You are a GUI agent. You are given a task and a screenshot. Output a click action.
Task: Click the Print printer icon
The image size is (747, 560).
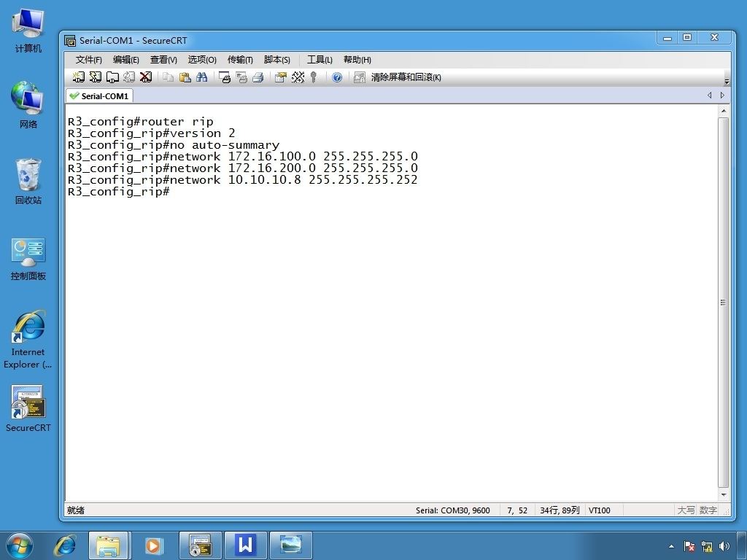pyautogui.click(x=258, y=77)
